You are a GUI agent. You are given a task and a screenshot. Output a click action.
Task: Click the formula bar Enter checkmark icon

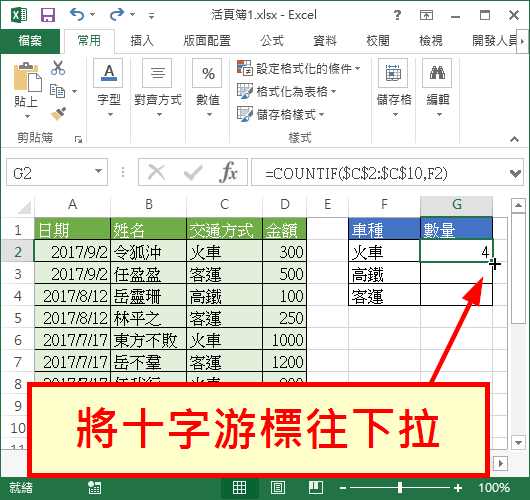193,172
